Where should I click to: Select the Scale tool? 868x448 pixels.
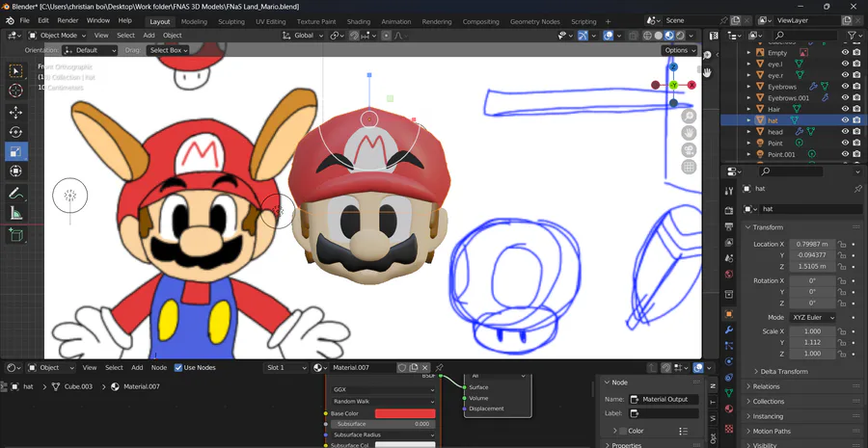(16, 151)
